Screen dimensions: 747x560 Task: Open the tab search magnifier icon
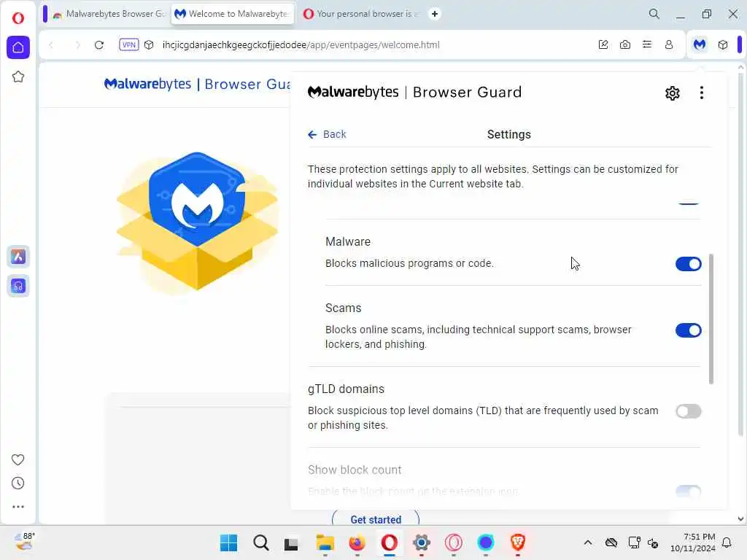[x=654, y=14]
